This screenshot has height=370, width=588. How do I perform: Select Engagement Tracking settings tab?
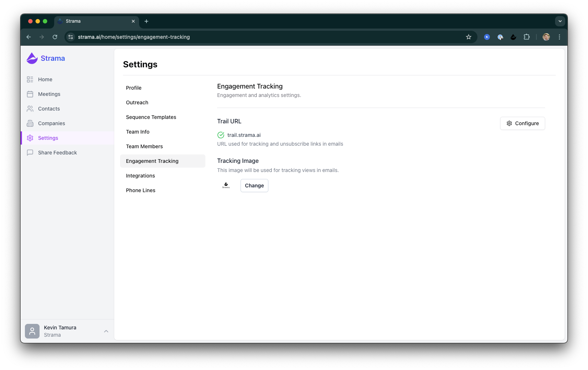click(163, 161)
